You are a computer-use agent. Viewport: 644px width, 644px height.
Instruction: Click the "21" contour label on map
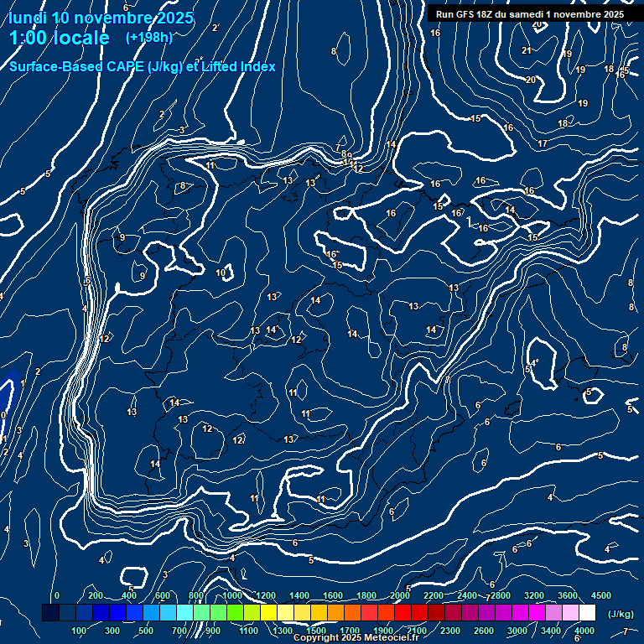527,50
